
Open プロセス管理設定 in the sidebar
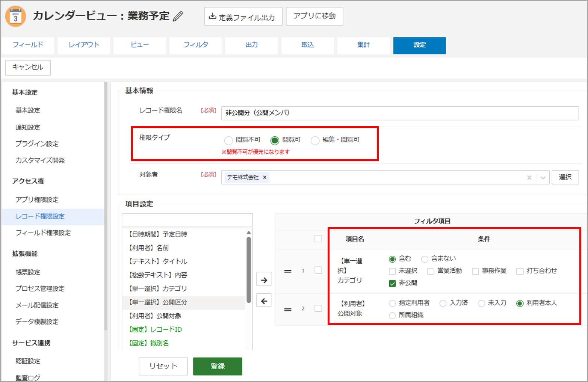pos(40,289)
